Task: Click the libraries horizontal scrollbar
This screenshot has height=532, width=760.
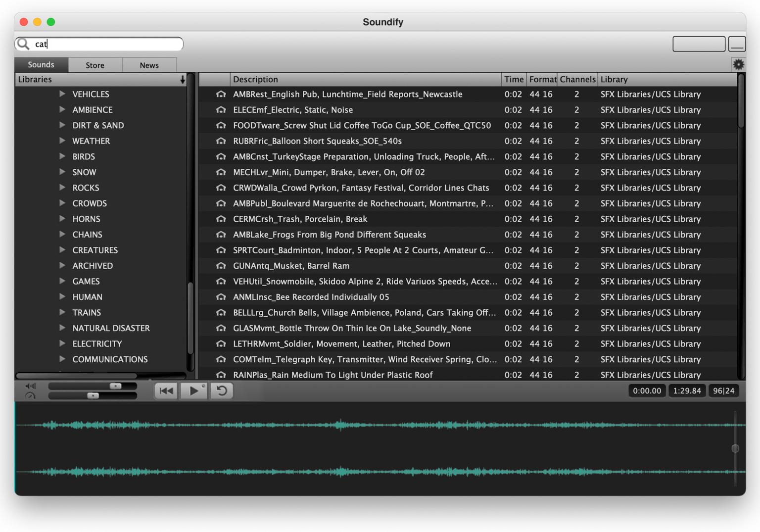Action: coord(77,376)
